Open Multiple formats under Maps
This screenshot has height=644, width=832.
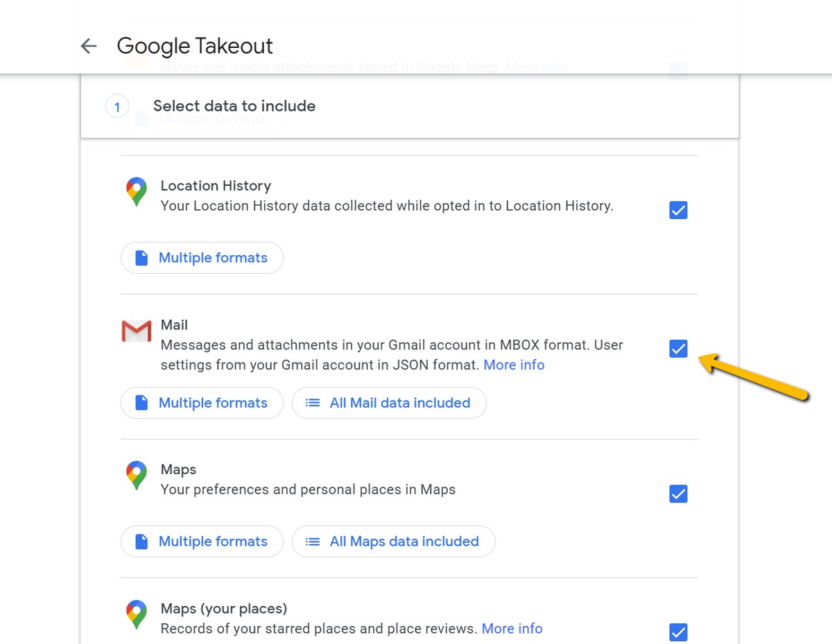pyautogui.click(x=202, y=541)
